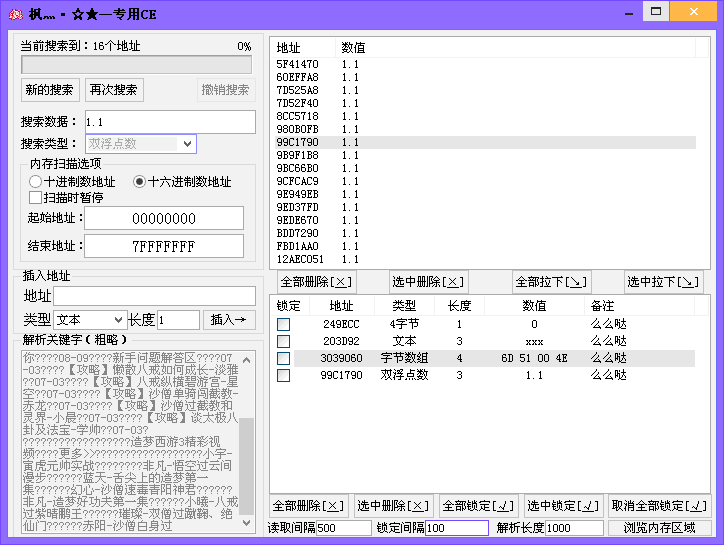
Task: Click the 字节数组 type cell
Action: coord(404,358)
